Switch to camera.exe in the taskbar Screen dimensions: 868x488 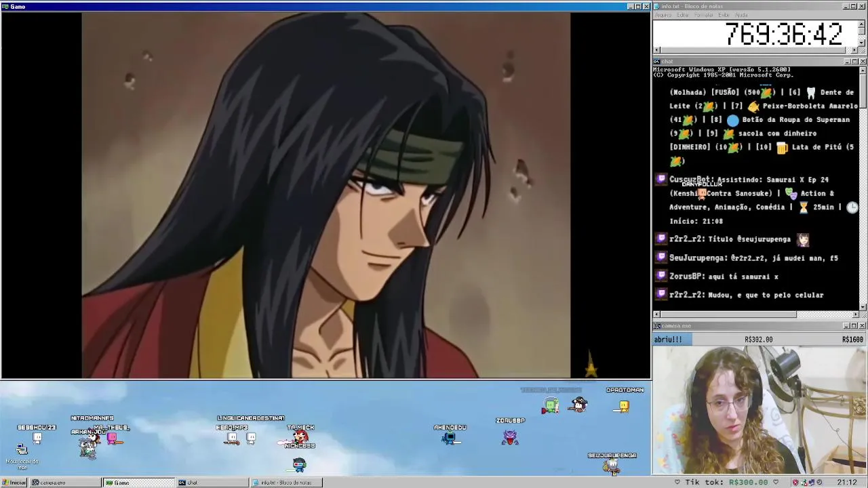point(66,483)
